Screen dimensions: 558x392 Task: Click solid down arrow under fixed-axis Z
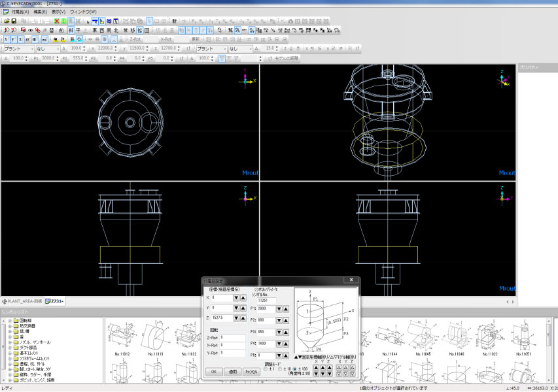pyautogui.click(x=330, y=374)
